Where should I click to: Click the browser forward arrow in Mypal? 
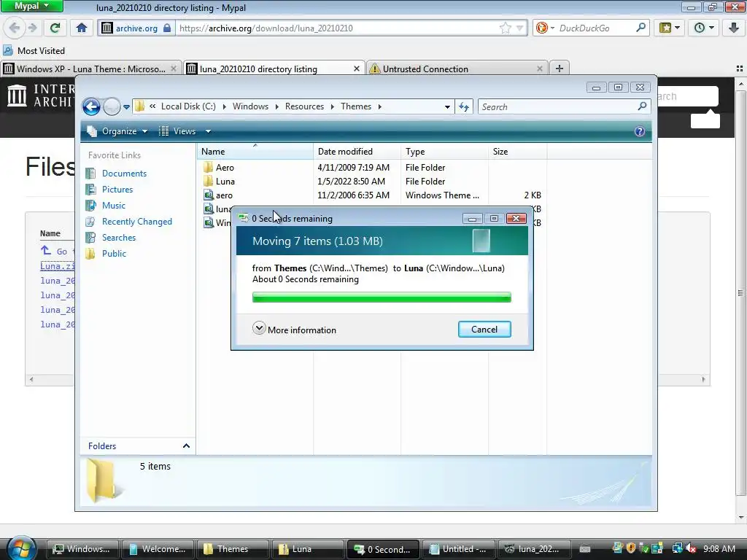click(32, 28)
